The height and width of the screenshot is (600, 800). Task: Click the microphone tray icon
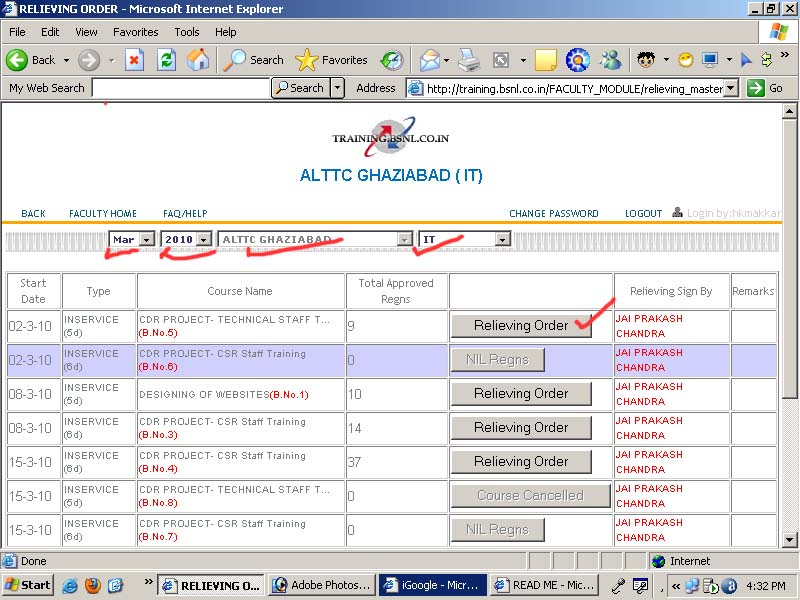point(618,586)
